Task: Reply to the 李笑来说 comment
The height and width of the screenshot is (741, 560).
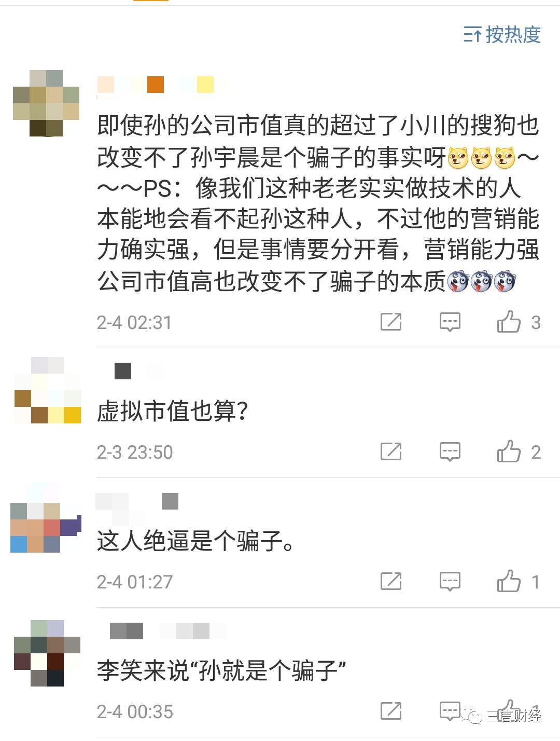Action: point(450,711)
